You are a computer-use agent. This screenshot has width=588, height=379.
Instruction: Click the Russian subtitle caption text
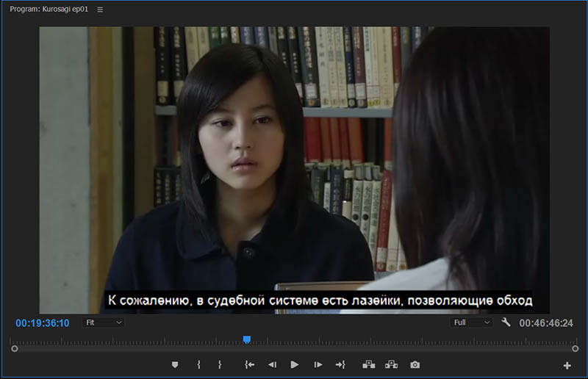pyautogui.click(x=320, y=300)
